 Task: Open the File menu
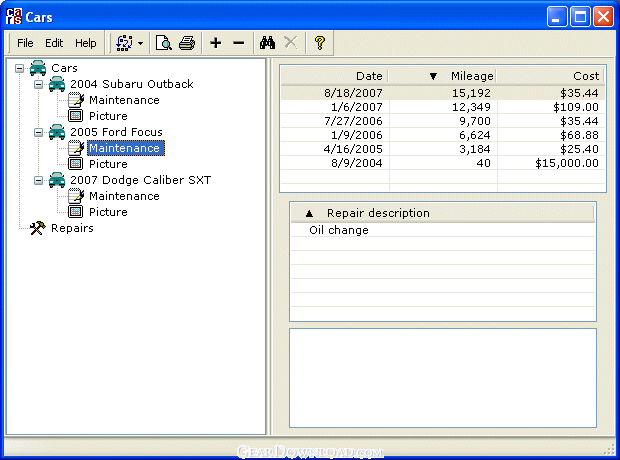(25, 43)
